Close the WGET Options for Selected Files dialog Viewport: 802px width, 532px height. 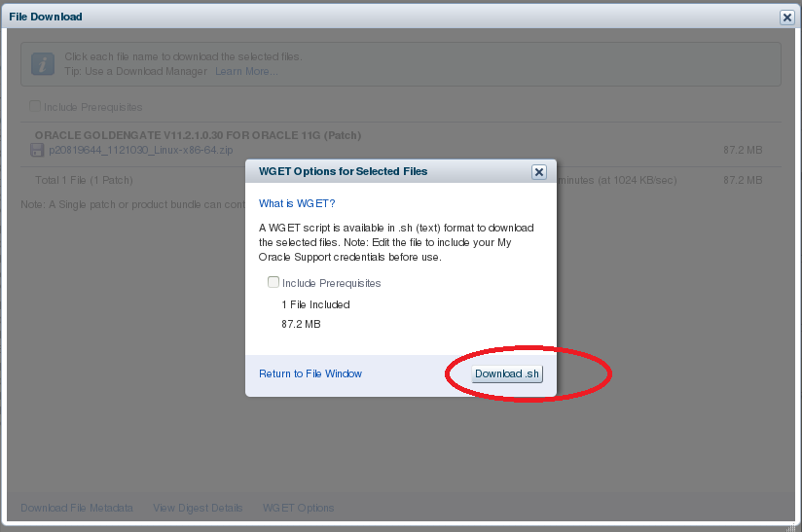[538, 172]
